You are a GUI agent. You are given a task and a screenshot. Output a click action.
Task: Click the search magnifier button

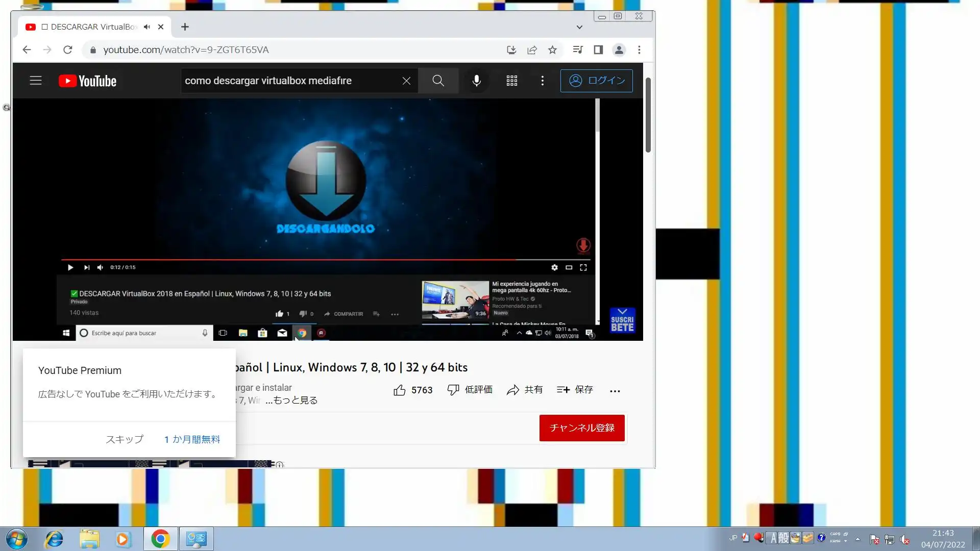438,81
